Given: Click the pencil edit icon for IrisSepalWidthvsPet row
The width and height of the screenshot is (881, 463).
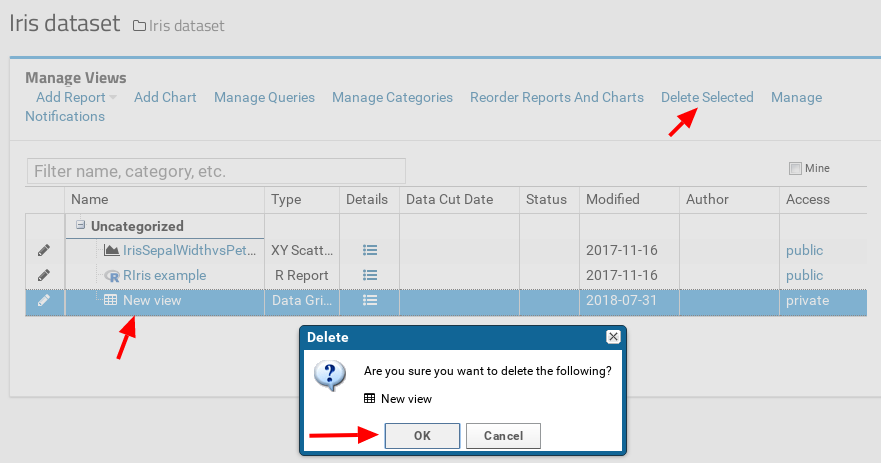Looking at the screenshot, I should [44, 250].
